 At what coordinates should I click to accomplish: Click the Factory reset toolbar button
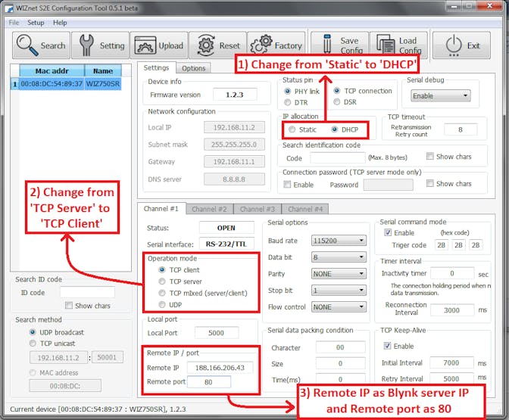[x=276, y=45]
